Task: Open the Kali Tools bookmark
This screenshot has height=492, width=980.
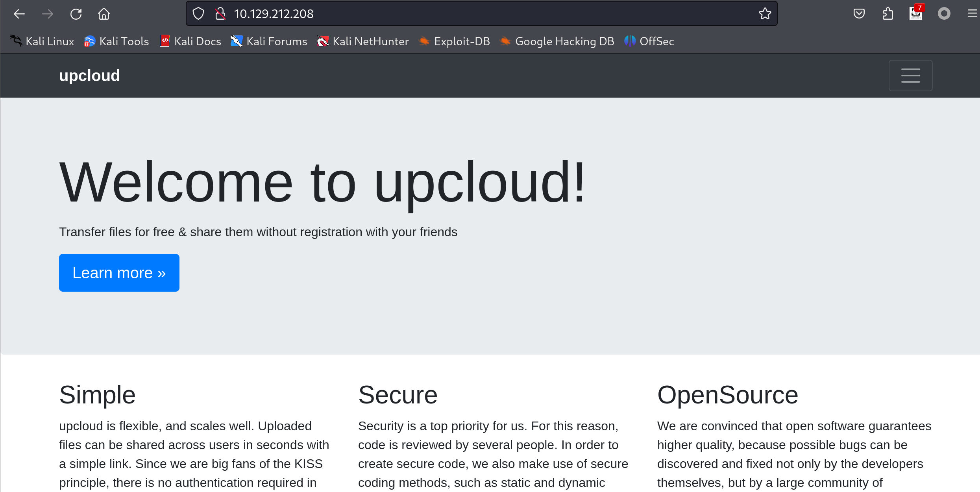Action: tap(116, 41)
